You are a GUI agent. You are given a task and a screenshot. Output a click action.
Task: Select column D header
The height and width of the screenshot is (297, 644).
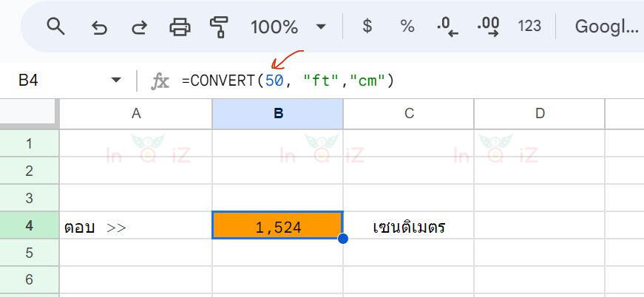[x=539, y=114]
